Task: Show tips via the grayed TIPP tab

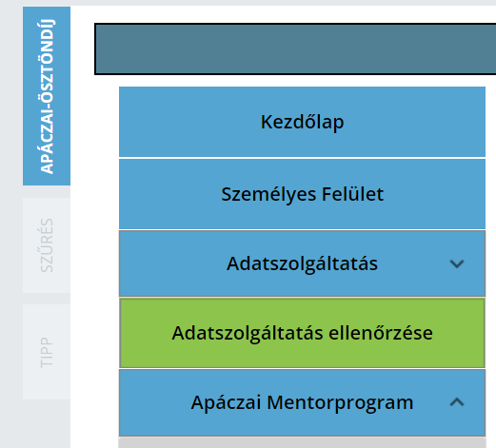Action: click(x=47, y=352)
